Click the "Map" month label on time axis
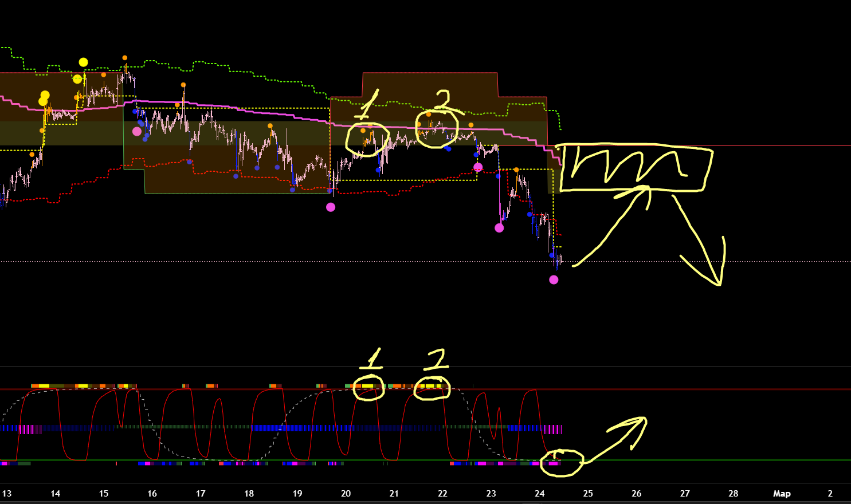 tap(782, 494)
